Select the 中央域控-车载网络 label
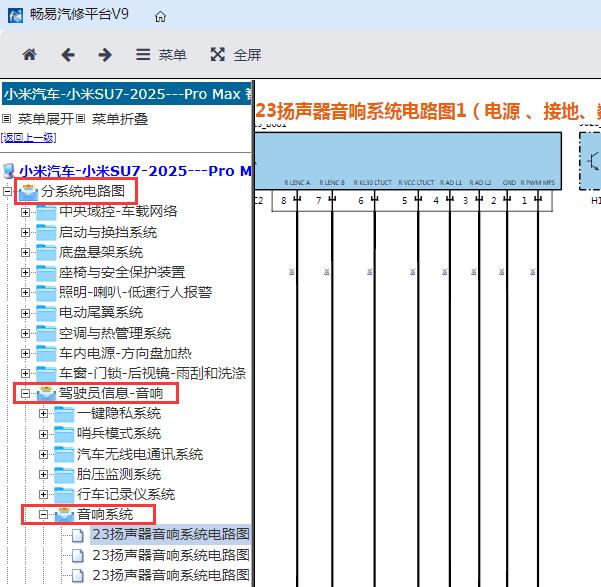The height and width of the screenshot is (587, 601). tap(118, 211)
